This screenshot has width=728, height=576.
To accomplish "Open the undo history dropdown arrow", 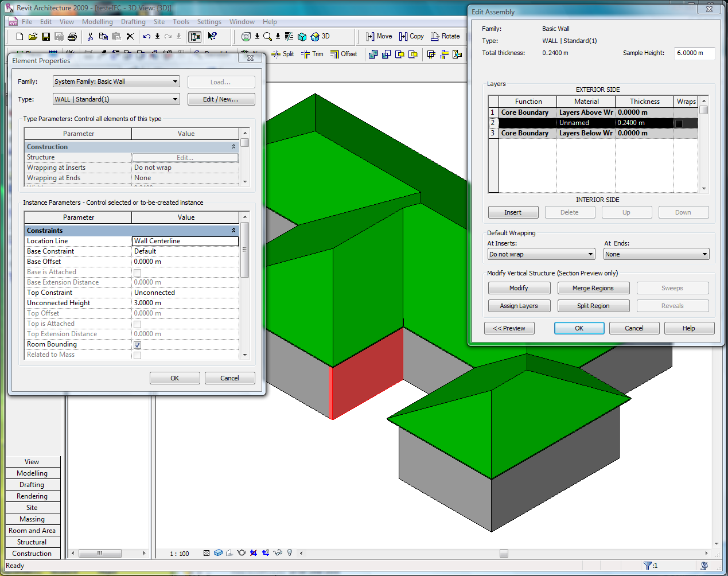I will point(157,36).
